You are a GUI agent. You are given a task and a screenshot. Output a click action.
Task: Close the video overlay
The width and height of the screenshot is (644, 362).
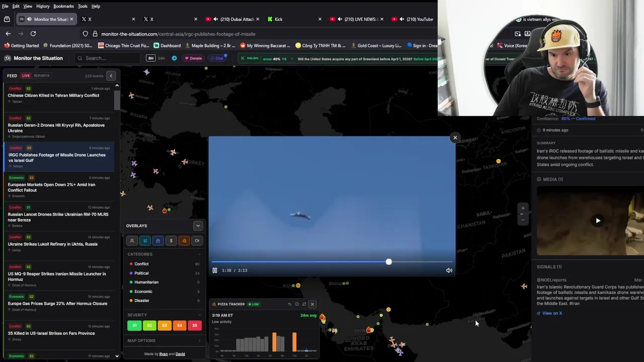coord(455,138)
